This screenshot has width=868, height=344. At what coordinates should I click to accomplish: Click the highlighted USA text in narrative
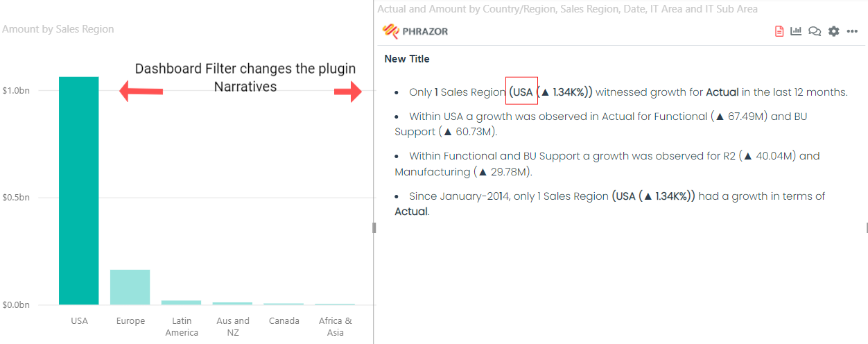point(521,92)
